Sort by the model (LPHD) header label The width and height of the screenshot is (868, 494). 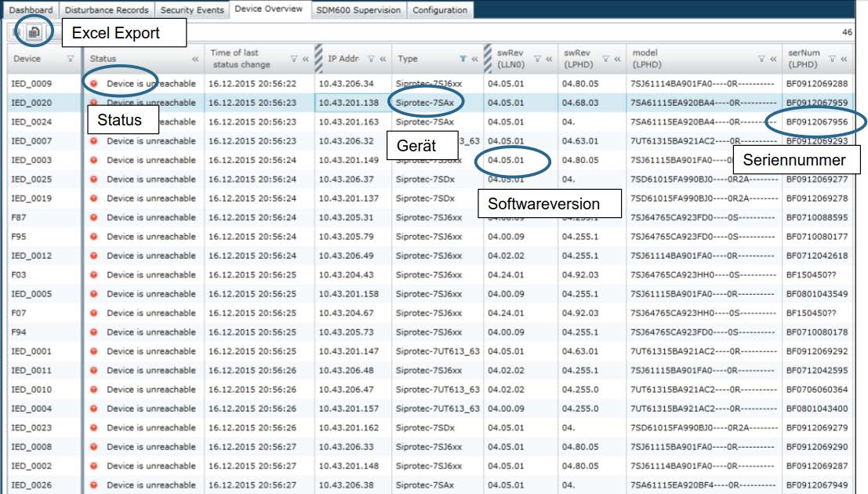coord(647,59)
